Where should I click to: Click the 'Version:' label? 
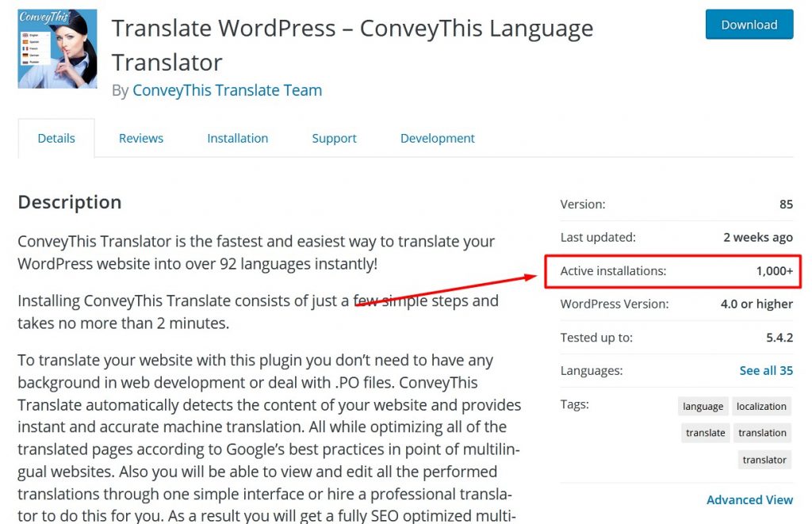[x=583, y=204]
